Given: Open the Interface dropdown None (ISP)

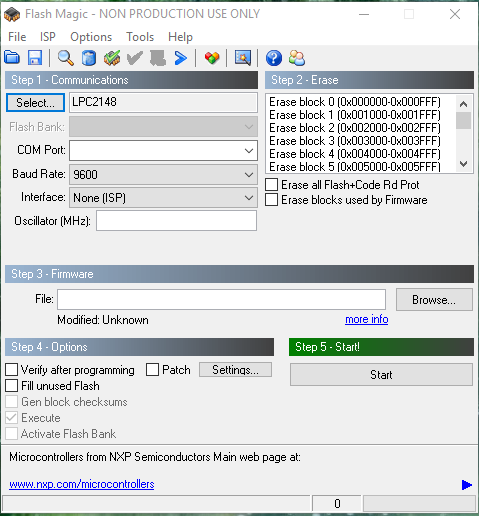Looking at the screenshot, I should pyautogui.click(x=163, y=198).
